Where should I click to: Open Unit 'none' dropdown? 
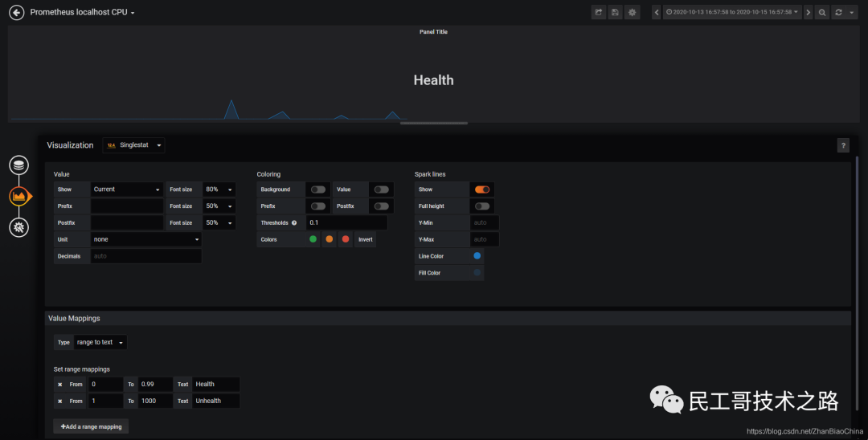[x=146, y=239]
